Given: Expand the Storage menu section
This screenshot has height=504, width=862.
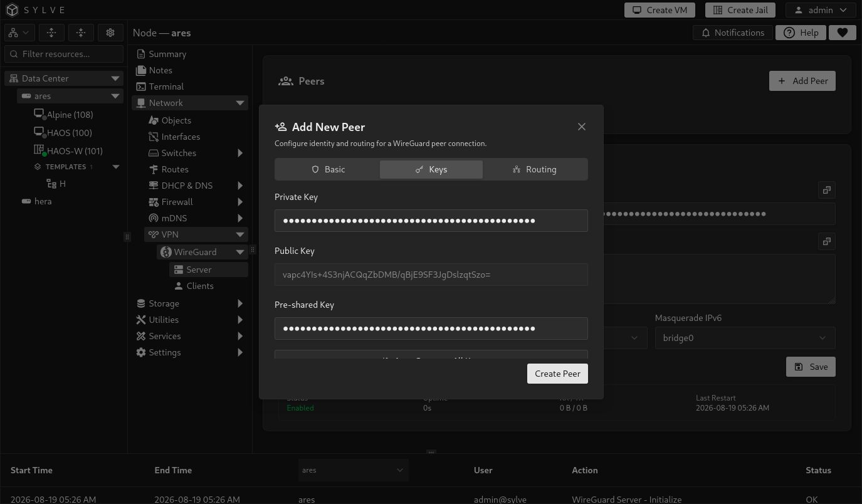Looking at the screenshot, I should (240, 303).
